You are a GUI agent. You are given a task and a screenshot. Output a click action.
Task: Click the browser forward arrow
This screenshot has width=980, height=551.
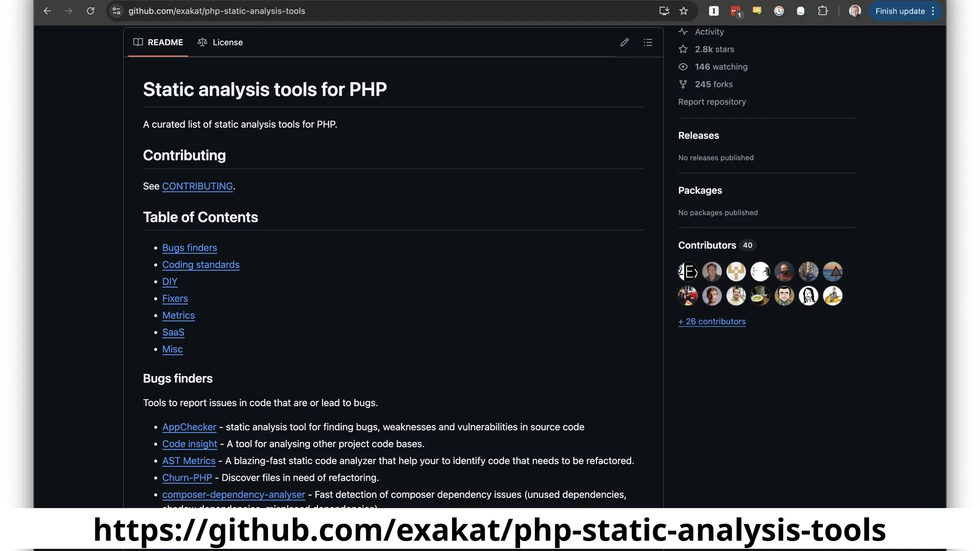(x=68, y=11)
